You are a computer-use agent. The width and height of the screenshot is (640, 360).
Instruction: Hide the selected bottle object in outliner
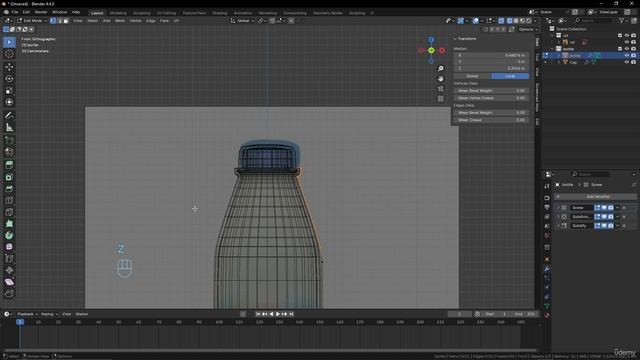(x=627, y=56)
